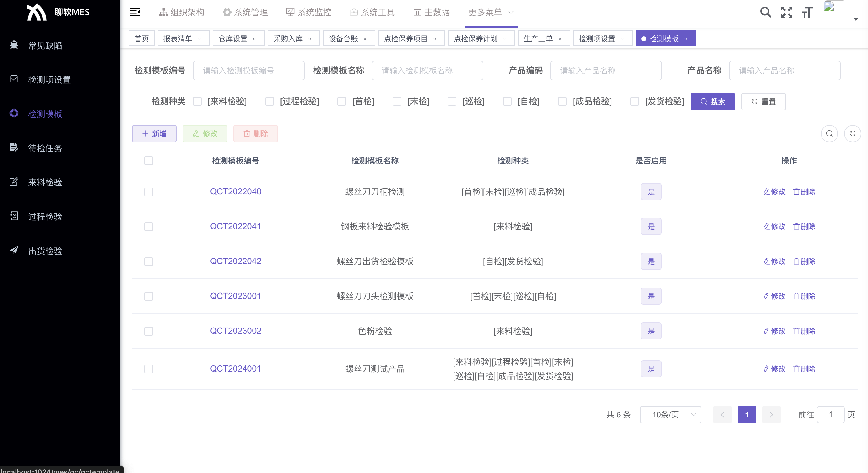This screenshot has width=868, height=473.
Task: Close the 仓库设置 tab
Action: (x=254, y=39)
